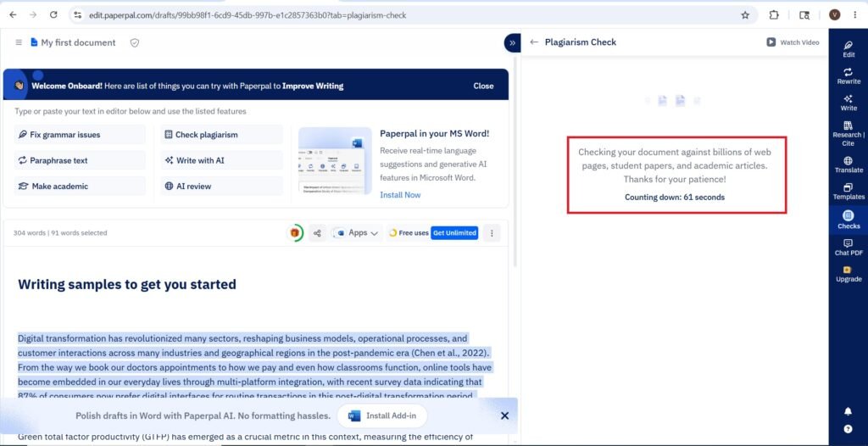Open the Chrome three-dot menu
868x446 pixels.
click(x=855, y=15)
